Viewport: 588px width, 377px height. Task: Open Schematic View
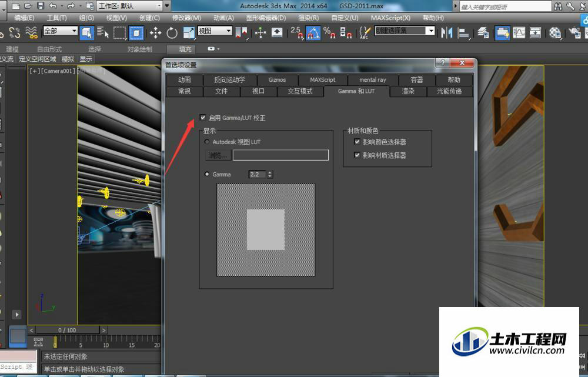click(x=535, y=33)
